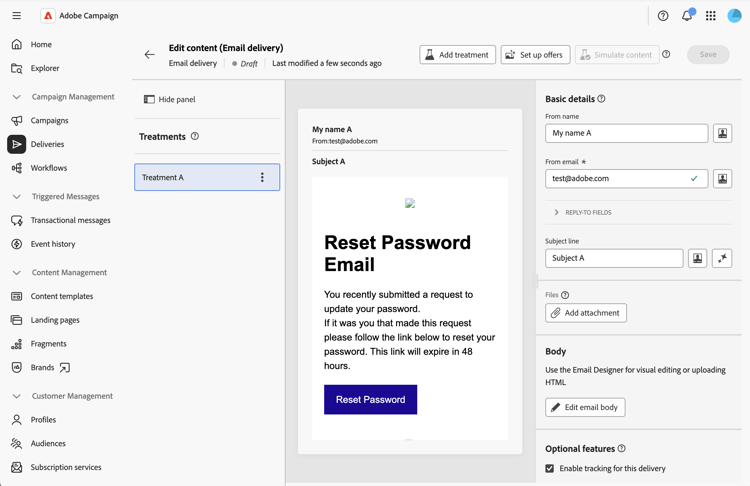Click the AI subject line optimizer icon
750x486 pixels.
722,258
